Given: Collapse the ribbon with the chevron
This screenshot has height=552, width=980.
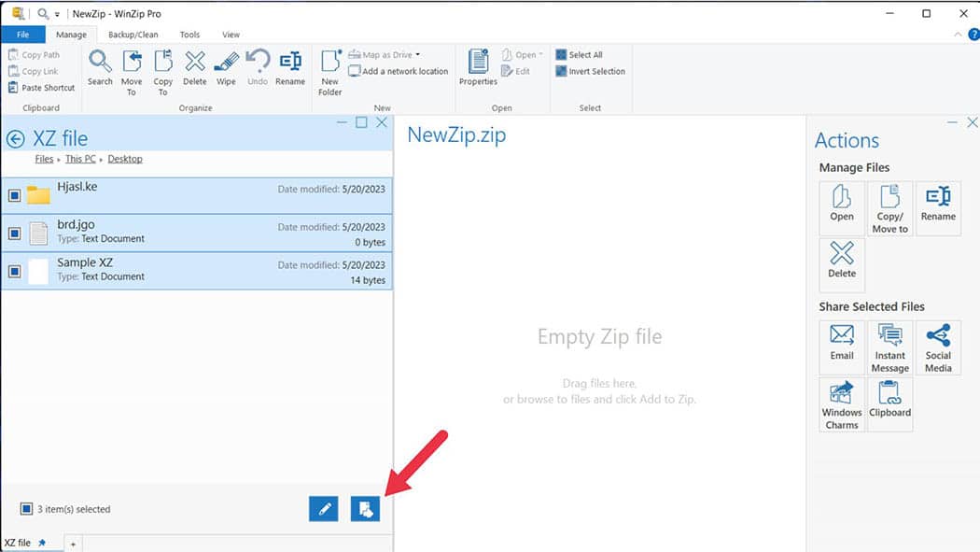Looking at the screenshot, I should click(x=958, y=35).
